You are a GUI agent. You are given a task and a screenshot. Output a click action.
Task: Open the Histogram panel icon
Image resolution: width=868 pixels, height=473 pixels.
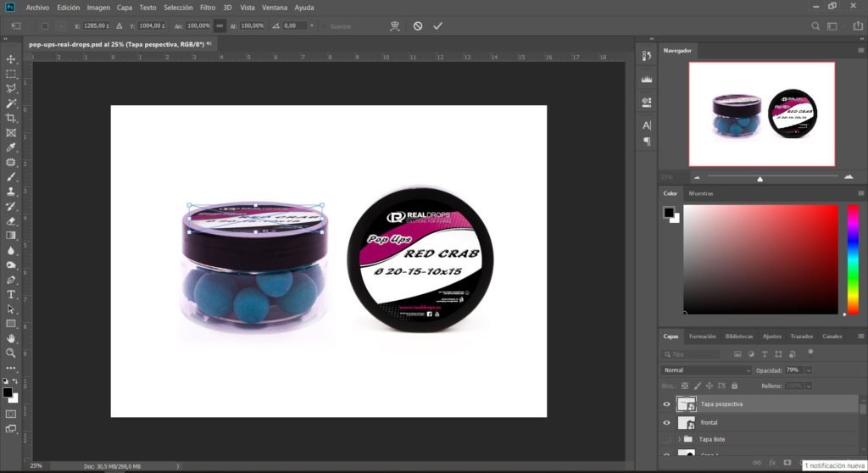tap(647, 79)
